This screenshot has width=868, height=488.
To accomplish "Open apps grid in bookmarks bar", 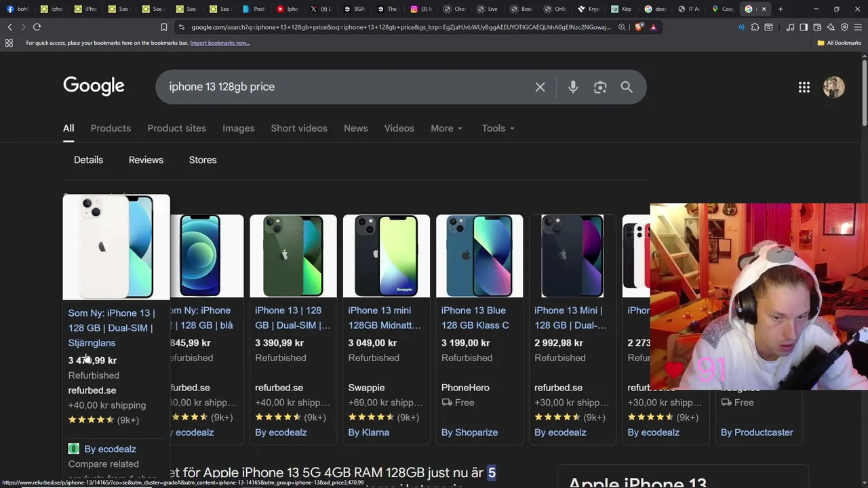I will pyautogui.click(x=9, y=43).
